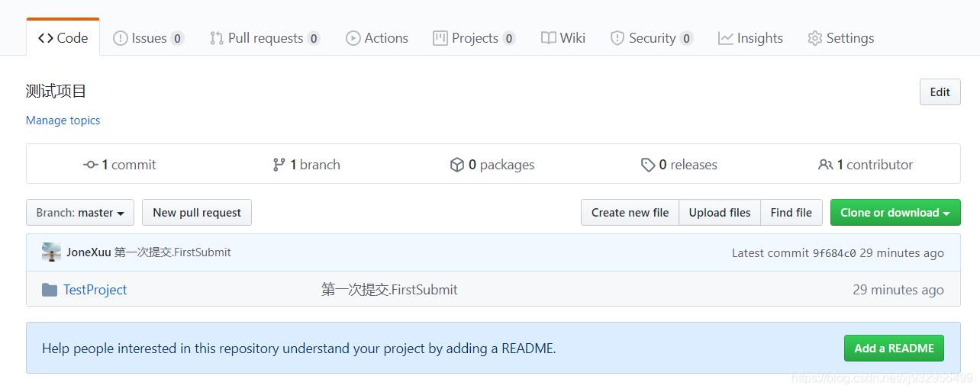The width and height of the screenshot is (980, 392).
Task: Open the JoneXuu author link
Action: pos(89,252)
